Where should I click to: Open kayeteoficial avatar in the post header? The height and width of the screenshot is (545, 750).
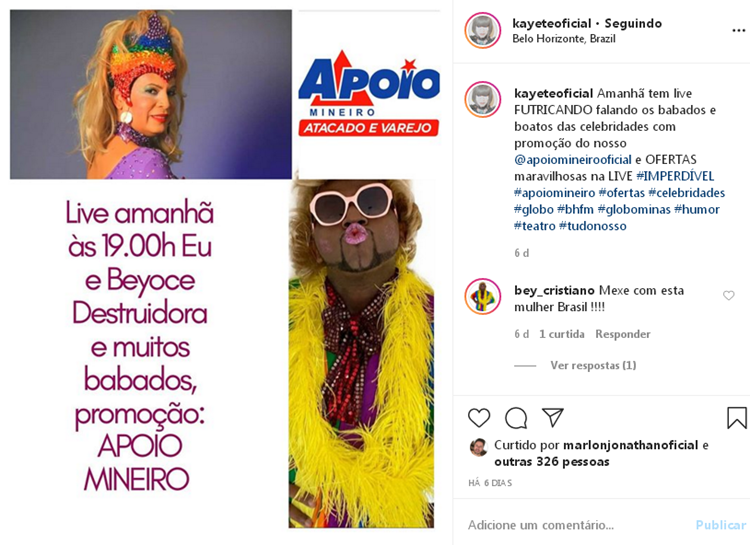tap(483, 31)
